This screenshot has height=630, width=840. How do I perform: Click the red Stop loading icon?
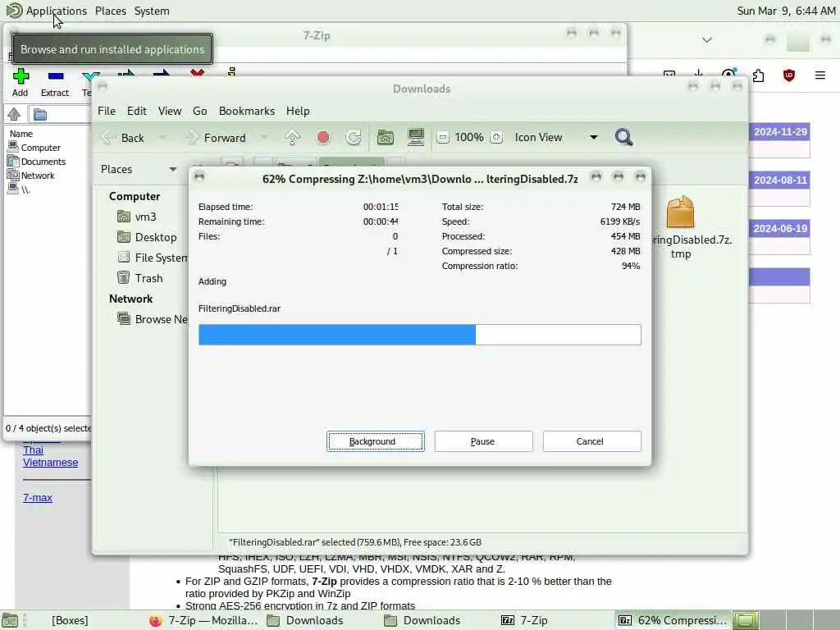pos(323,138)
